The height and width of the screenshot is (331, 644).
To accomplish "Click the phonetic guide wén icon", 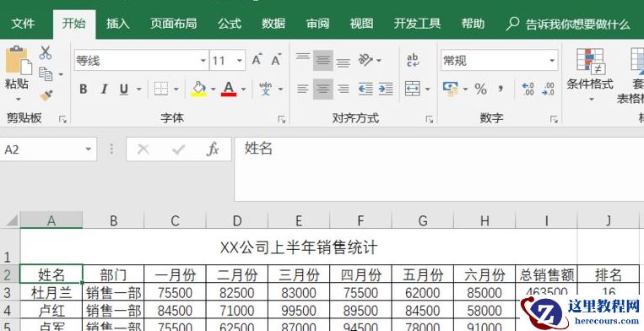I will point(266,89).
